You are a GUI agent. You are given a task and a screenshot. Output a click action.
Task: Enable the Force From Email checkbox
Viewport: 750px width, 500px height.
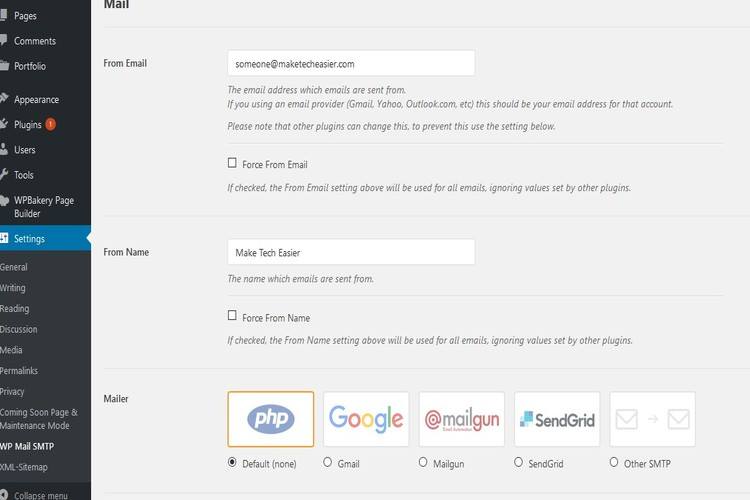[x=233, y=163]
